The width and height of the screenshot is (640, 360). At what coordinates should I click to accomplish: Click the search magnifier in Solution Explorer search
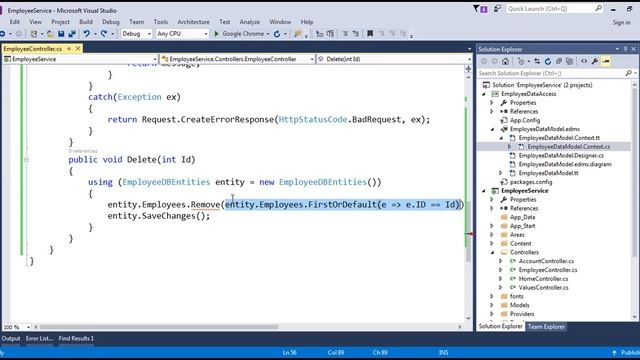point(628,73)
